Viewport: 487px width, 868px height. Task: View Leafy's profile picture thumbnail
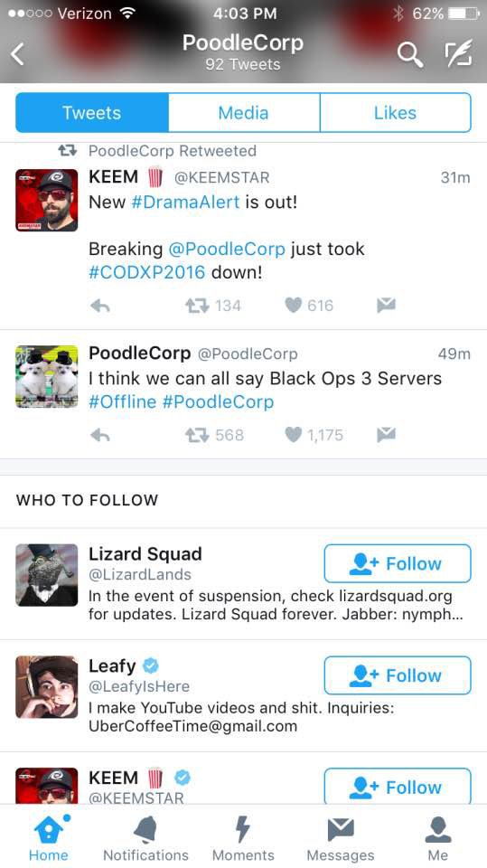point(46,687)
